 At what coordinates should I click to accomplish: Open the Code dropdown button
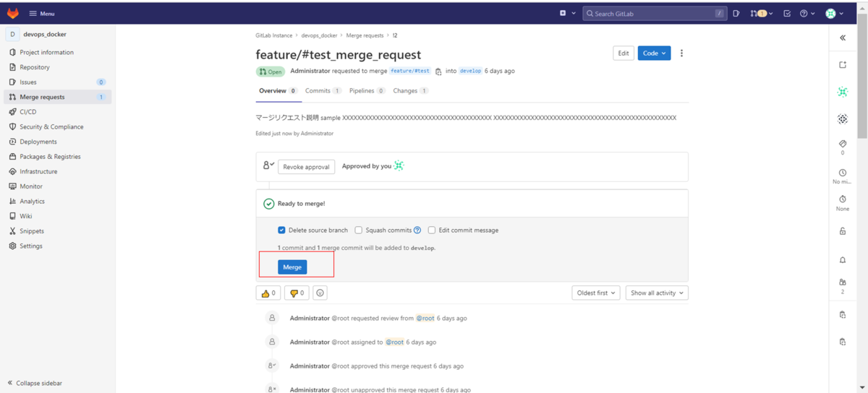pos(654,53)
